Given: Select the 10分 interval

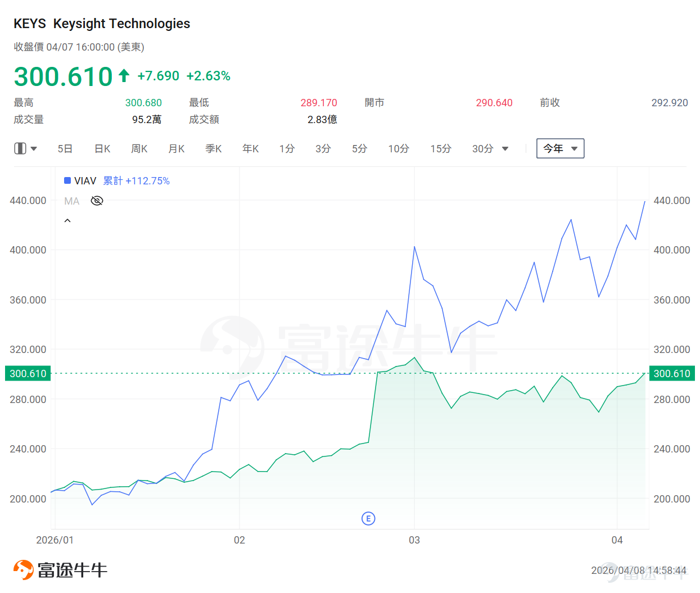Looking at the screenshot, I should (x=399, y=148).
